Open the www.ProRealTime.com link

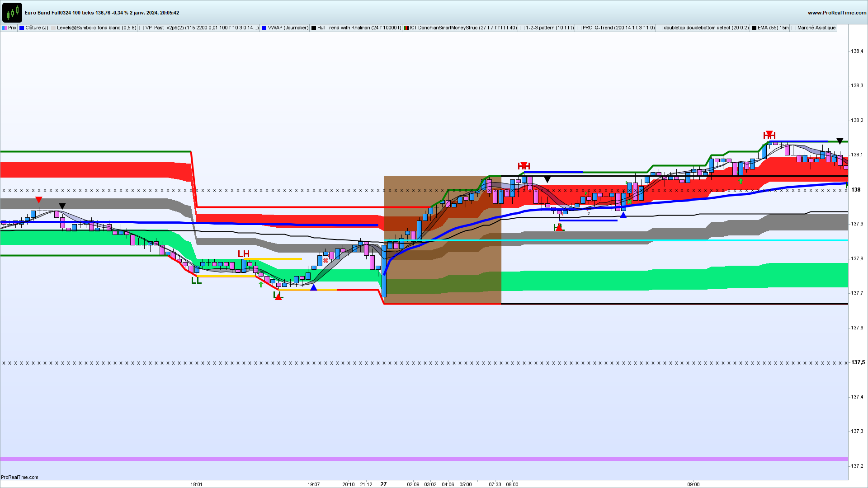(x=837, y=13)
